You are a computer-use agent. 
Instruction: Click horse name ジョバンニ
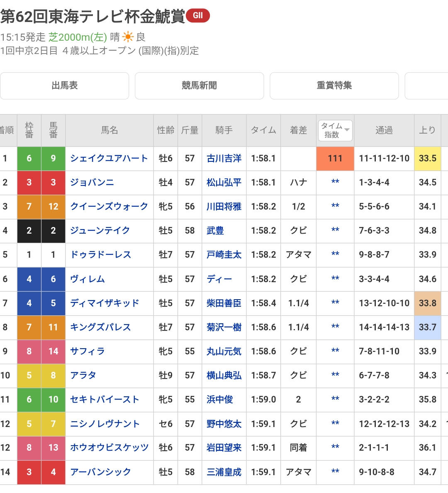click(92, 183)
